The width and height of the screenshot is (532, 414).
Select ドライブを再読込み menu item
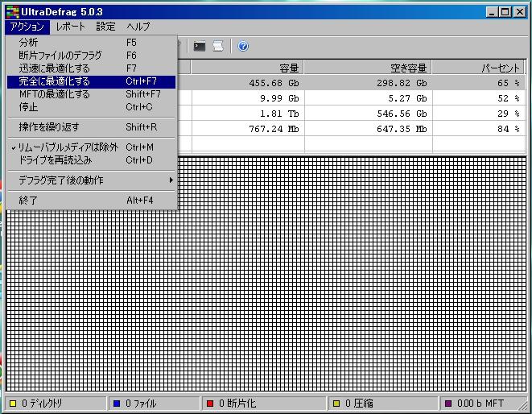coord(91,160)
